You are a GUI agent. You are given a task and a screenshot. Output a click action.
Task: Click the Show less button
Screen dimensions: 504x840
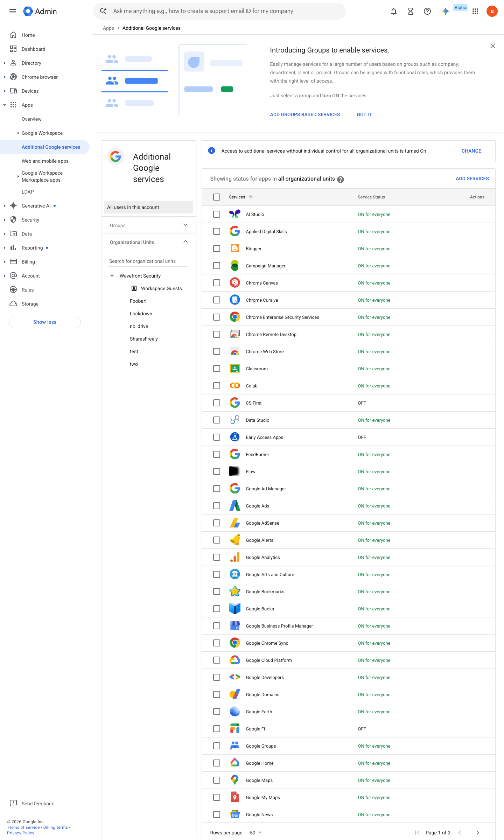click(45, 322)
